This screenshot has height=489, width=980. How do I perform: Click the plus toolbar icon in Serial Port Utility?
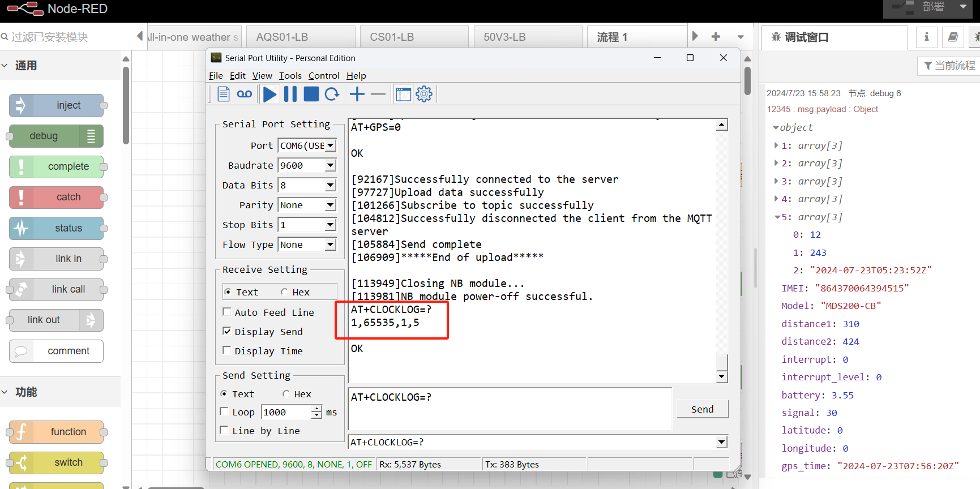point(357,94)
